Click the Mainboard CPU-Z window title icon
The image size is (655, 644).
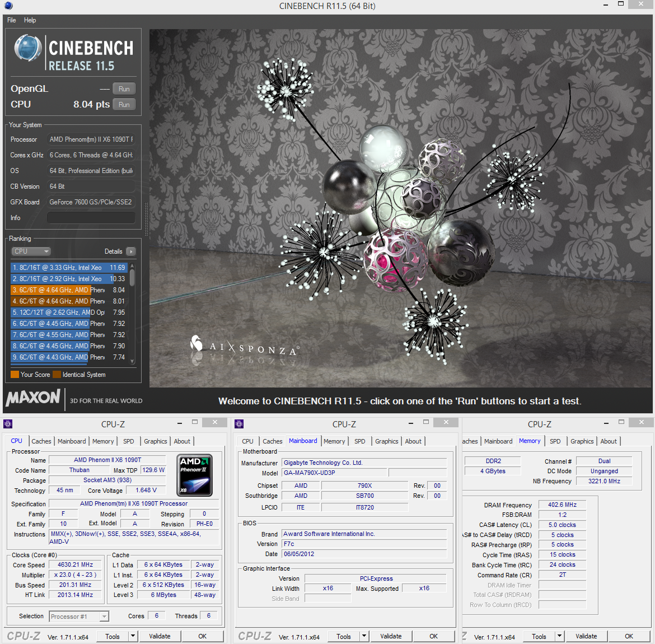click(x=239, y=424)
